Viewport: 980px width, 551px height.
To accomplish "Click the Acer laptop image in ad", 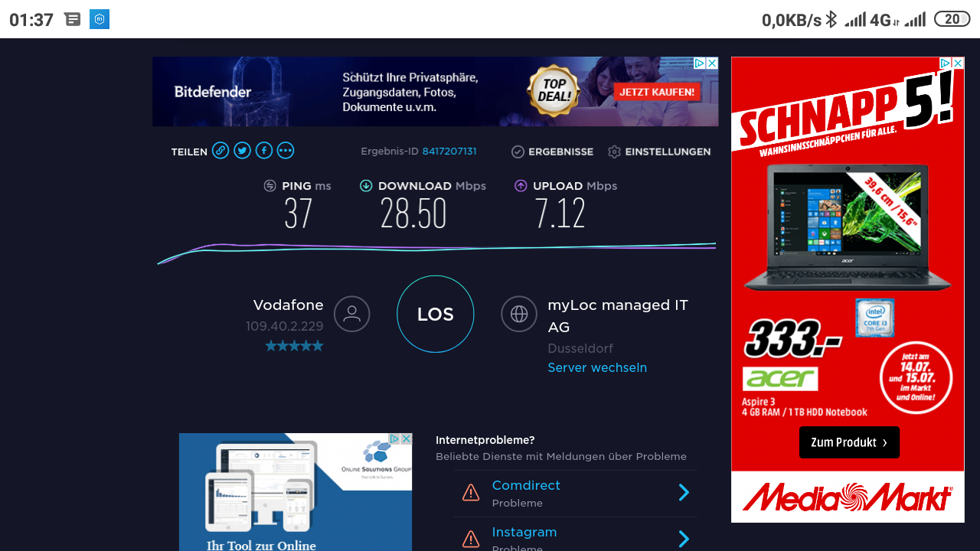I will (848, 226).
